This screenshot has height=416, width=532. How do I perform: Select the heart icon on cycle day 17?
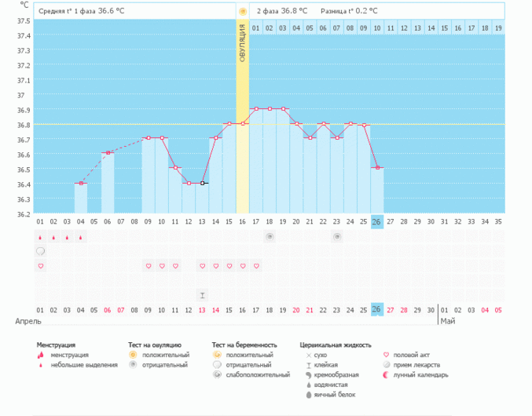256,266
